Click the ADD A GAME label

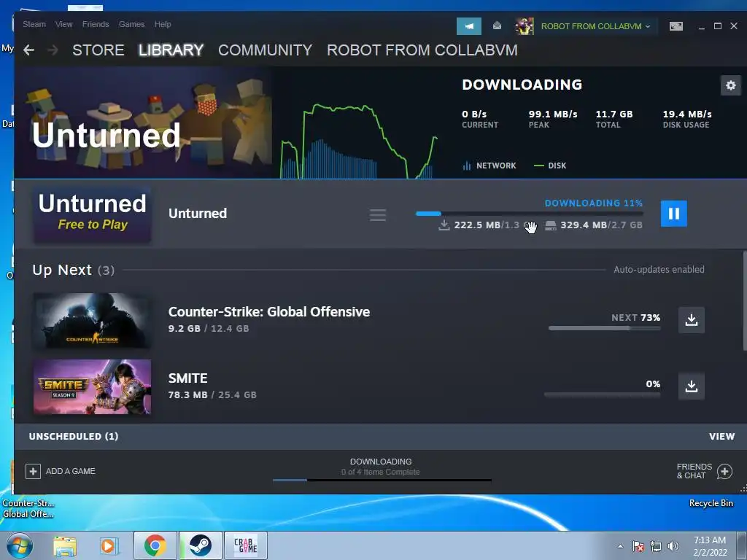click(x=71, y=471)
